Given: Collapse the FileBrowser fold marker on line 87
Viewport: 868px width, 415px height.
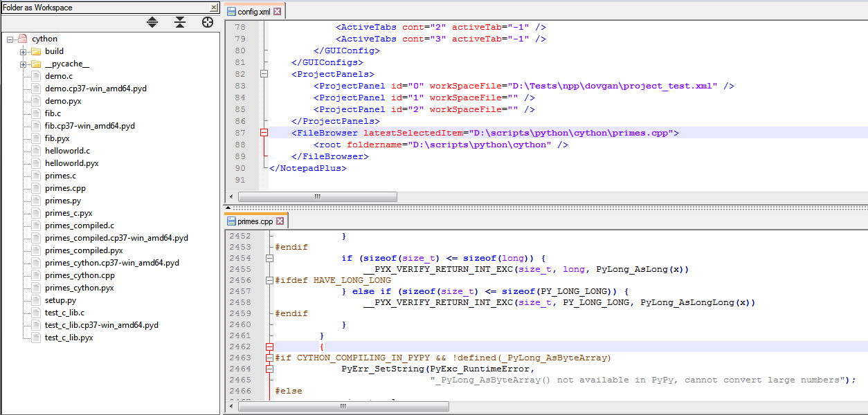Looking at the screenshot, I should pyautogui.click(x=263, y=133).
